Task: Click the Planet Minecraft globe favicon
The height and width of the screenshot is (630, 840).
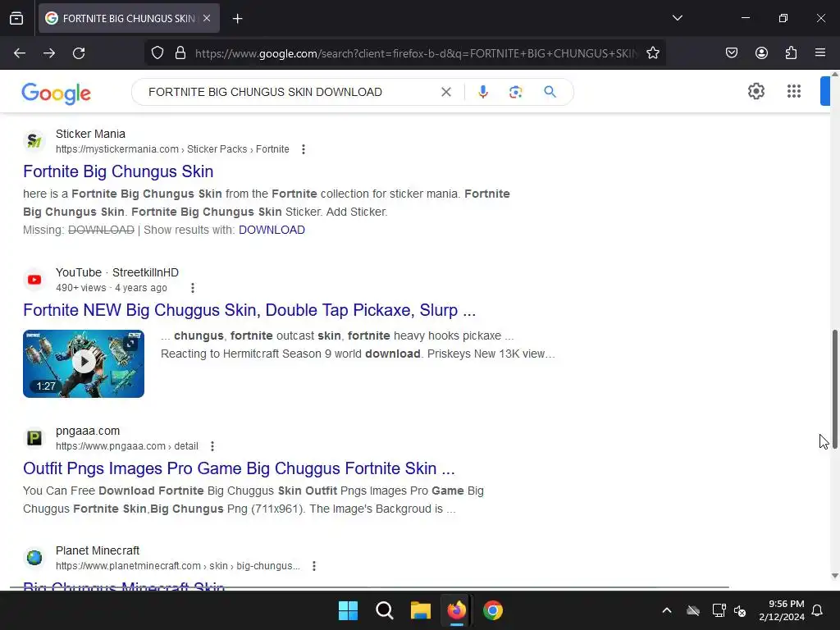Action: pyautogui.click(x=34, y=558)
